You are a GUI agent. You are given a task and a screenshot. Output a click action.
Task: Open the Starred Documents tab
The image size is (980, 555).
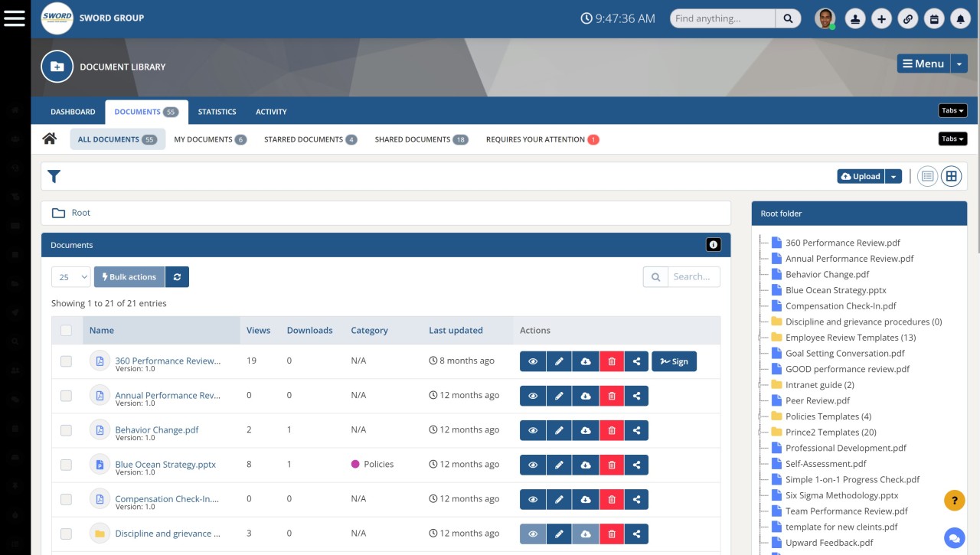310,139
